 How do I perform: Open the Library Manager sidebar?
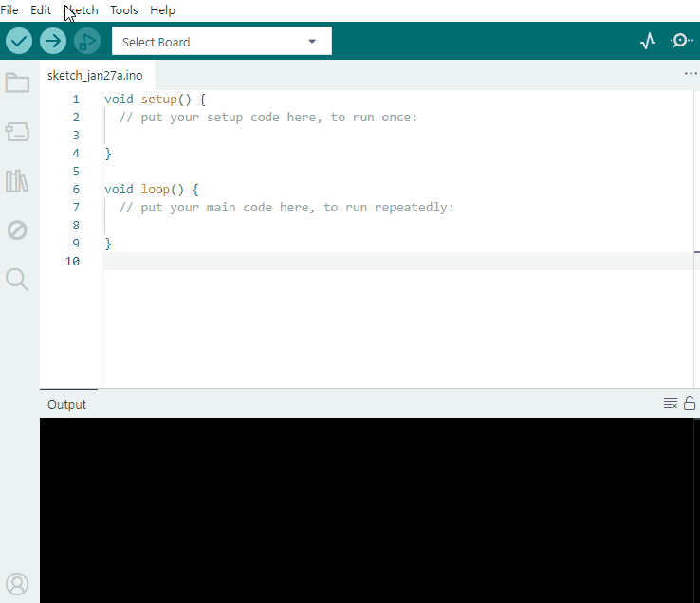17,181
